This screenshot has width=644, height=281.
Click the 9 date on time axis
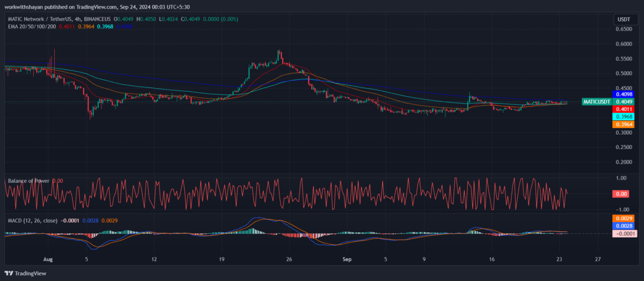(424, 259)
